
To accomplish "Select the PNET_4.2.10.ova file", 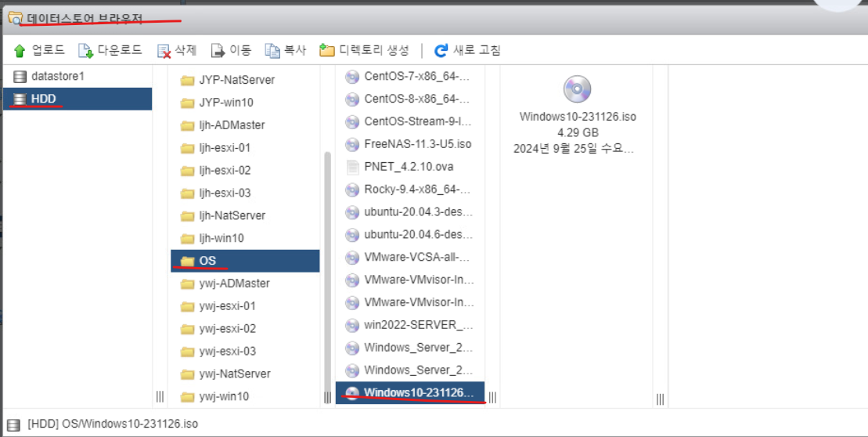I will 410,167.
